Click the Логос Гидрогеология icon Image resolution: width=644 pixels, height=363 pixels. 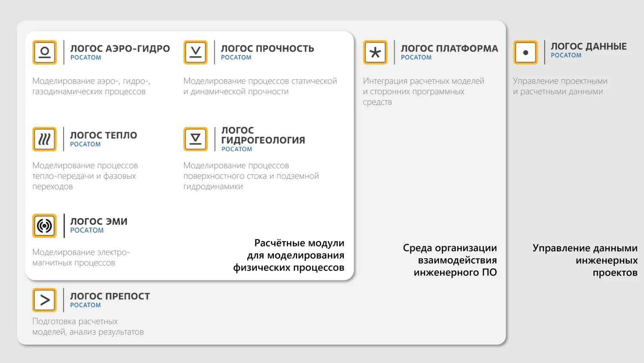pyautogui.click(x=195, y=139)
